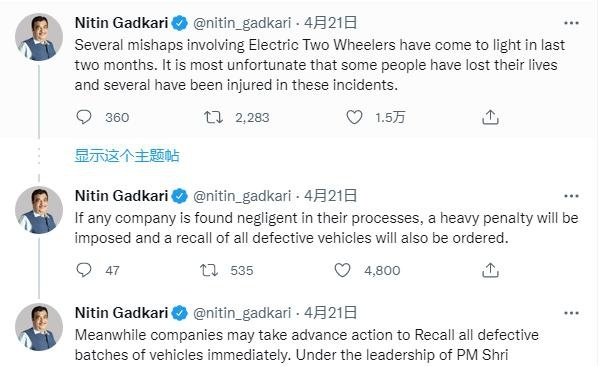Retweet the tweet with 535 retweets

[209, 270]
